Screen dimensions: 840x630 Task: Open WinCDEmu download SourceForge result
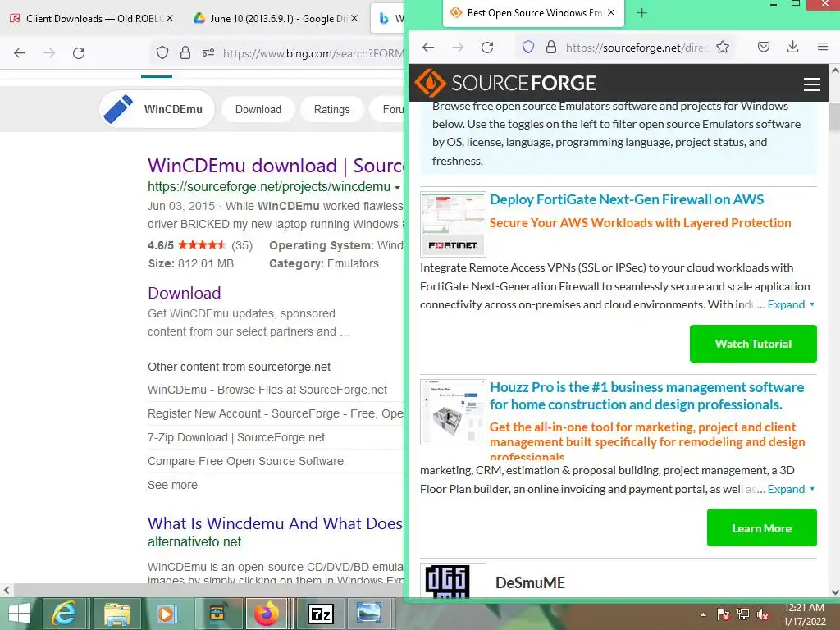click(x=276, y=166)
